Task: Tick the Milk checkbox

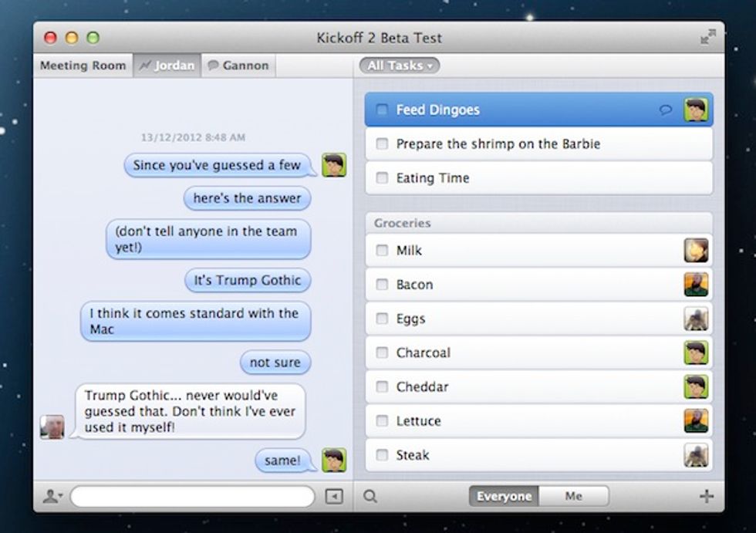Action: [382, 250]
